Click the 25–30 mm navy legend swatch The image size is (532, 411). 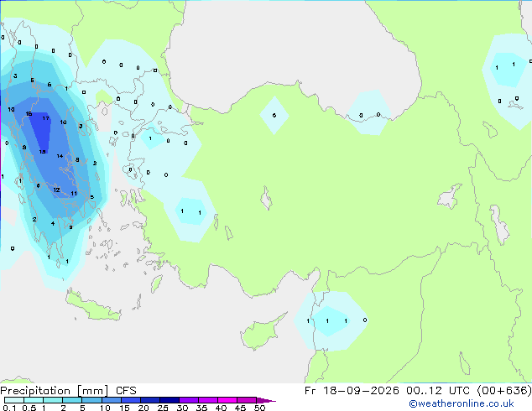point(169,400)
